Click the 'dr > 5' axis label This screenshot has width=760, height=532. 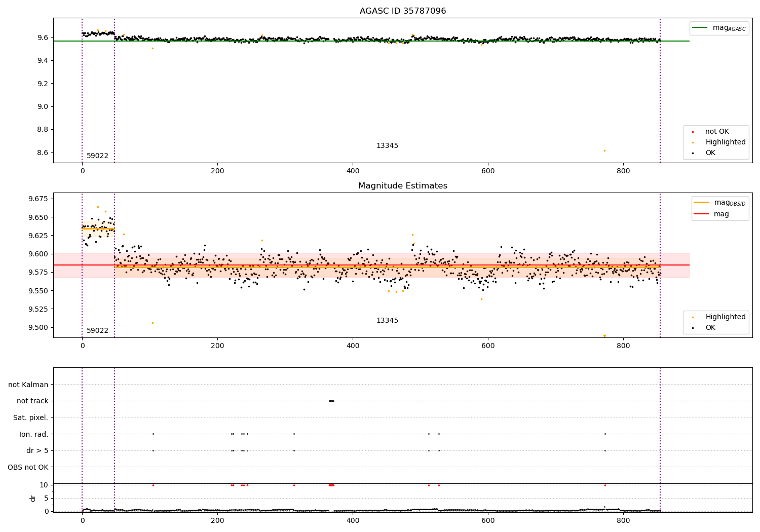click(x=37, y=451)
